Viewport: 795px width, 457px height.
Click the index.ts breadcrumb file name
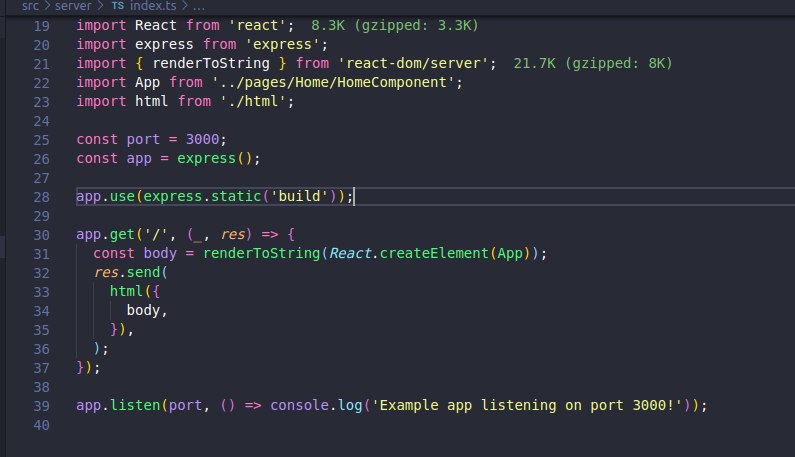click(153, 6)
